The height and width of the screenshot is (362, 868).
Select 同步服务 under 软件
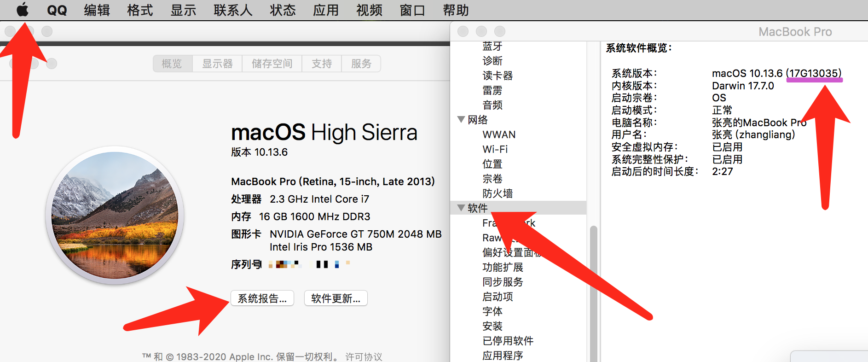click(x=503, y=282)
